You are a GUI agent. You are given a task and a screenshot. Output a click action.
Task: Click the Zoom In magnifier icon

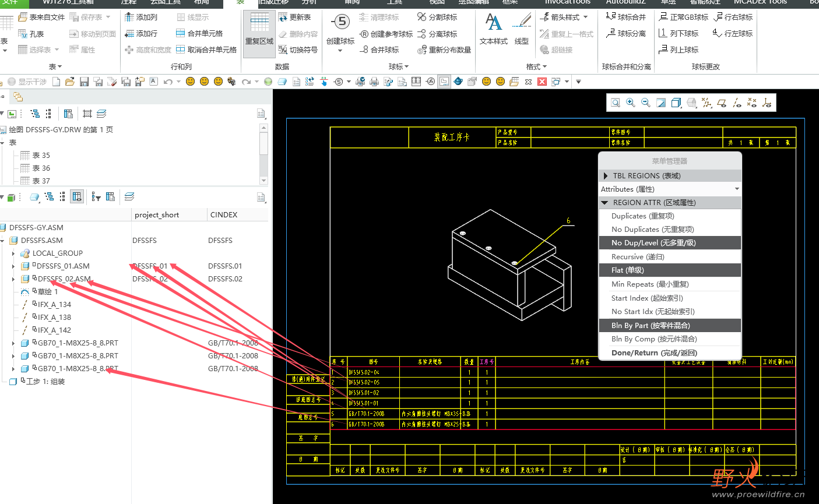click(x=630, y=103)
